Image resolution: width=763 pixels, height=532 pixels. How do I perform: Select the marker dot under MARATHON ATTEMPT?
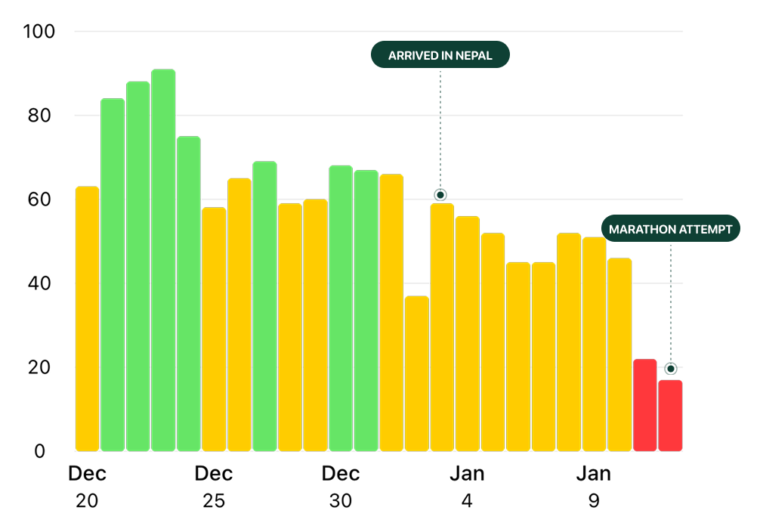[x=671, y=369]
